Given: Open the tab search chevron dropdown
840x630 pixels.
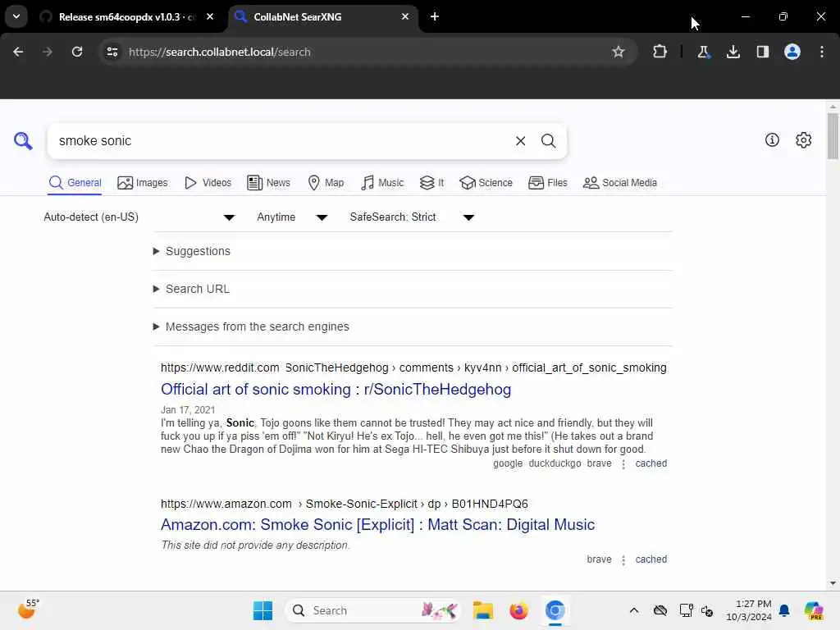Looking at the screenshot, I should coord(16,16).
